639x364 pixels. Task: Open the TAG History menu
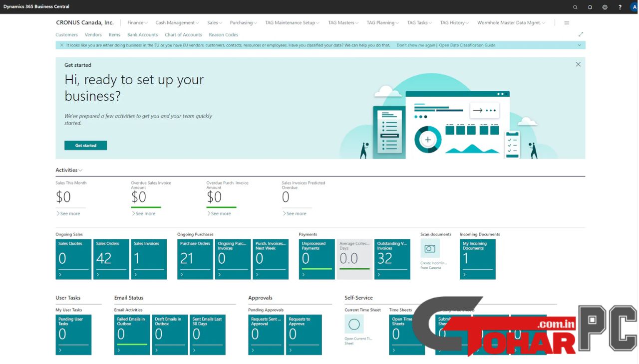pos(455,23)
